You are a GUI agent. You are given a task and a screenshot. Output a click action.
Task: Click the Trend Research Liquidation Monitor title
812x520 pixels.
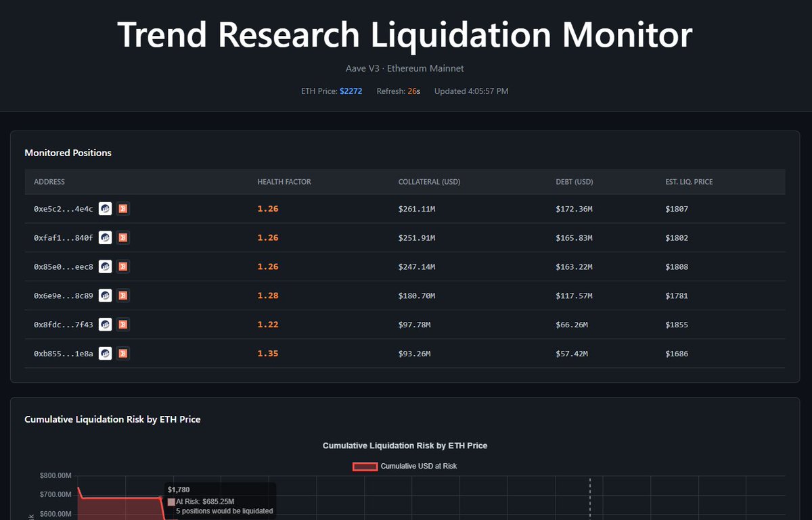[x=405, y=34]
